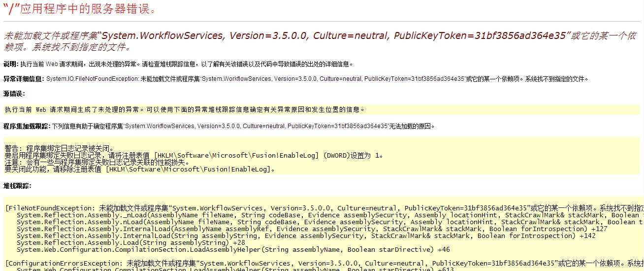This screenshot has height=271, width=644.
Task: Click the 堆栈跟踪 section label
Action: [17, 186]
